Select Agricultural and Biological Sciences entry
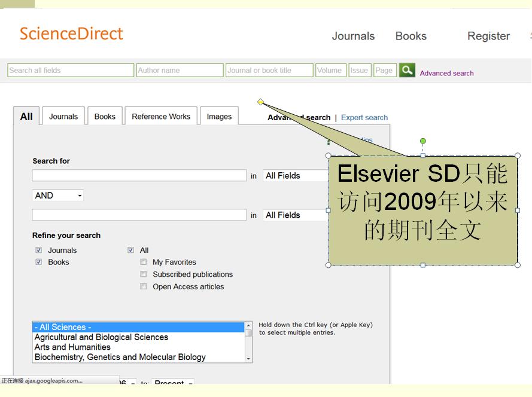532x397 pixels. 138,337
